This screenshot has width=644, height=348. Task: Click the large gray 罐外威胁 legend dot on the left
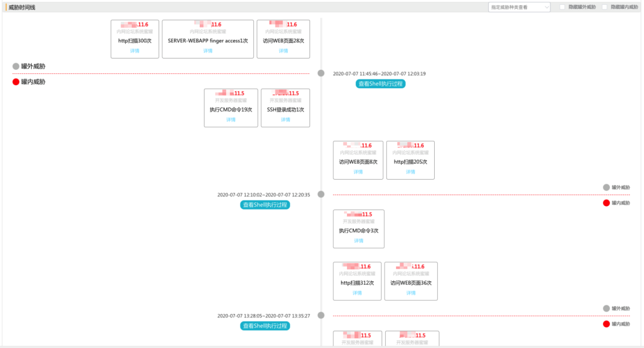(16, 66)
